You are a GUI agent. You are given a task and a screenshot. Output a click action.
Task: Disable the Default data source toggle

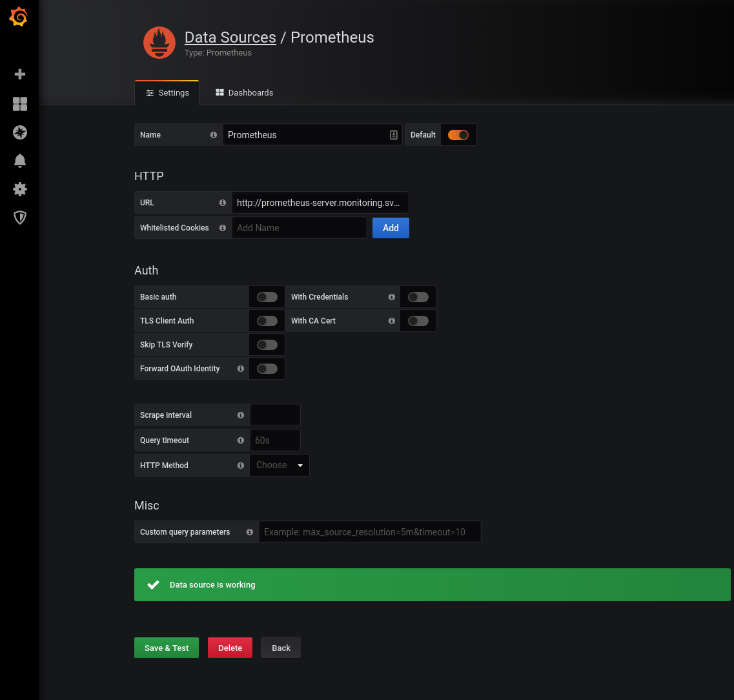(x=458, y=134)
